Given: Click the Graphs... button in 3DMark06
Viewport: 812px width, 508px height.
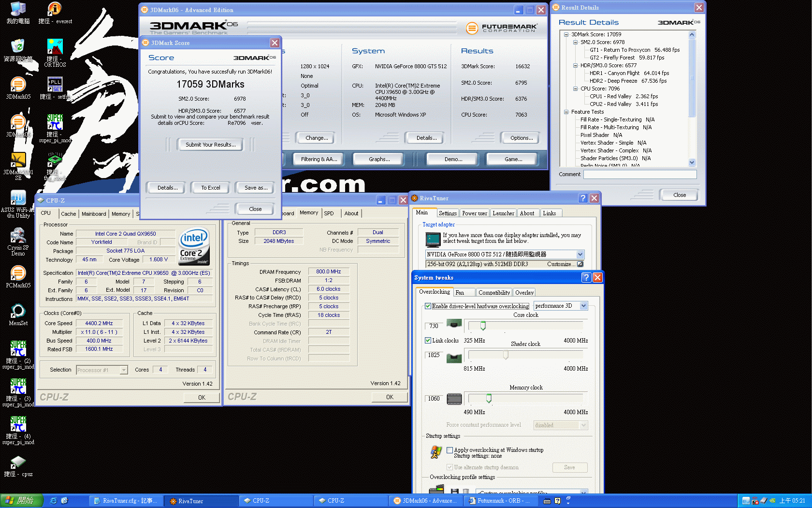Looking at the screenshot, I should [379, 159].
